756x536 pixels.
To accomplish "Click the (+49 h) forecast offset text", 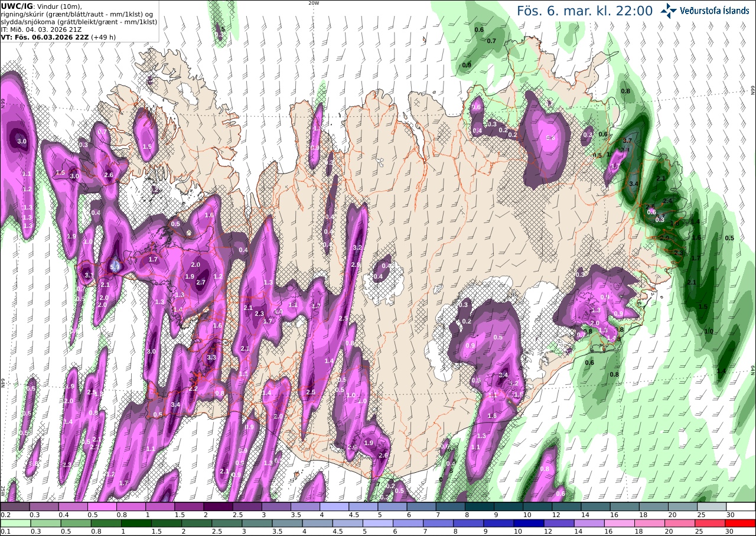I will pos(103,37).
